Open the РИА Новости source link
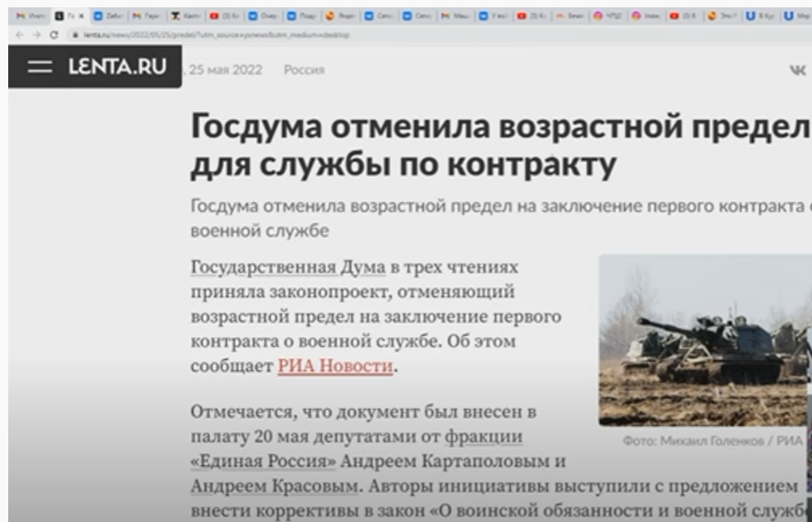 tap(335, 367)
